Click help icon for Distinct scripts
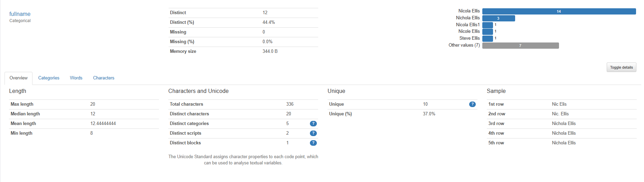Image resolution: width=644 pixels, height=182 pixels. coord(313,133)
